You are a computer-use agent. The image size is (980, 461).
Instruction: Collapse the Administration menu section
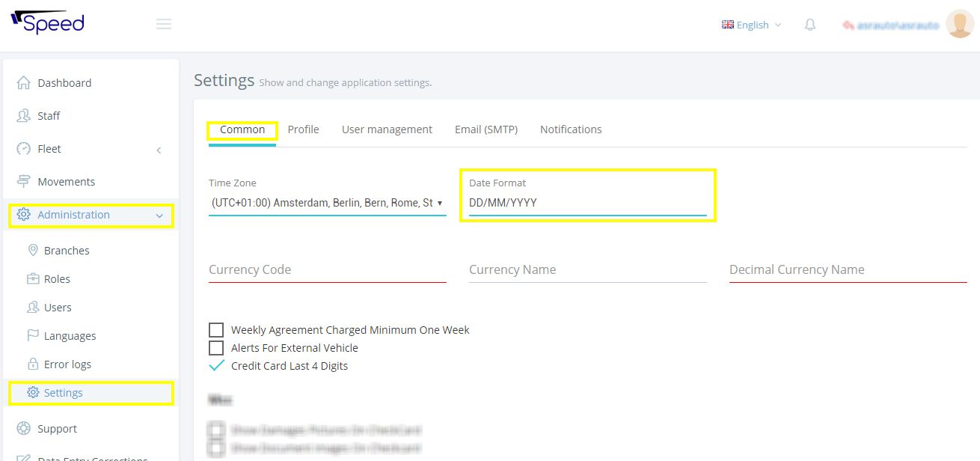[x=159, y=216]
